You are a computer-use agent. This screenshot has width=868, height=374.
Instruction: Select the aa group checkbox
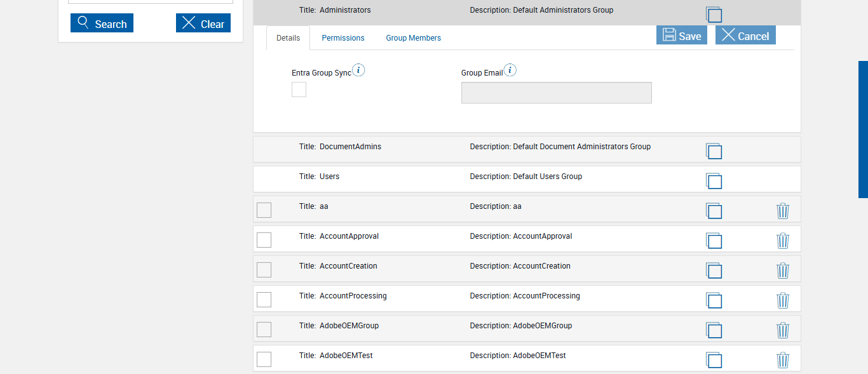pos(264,210)
